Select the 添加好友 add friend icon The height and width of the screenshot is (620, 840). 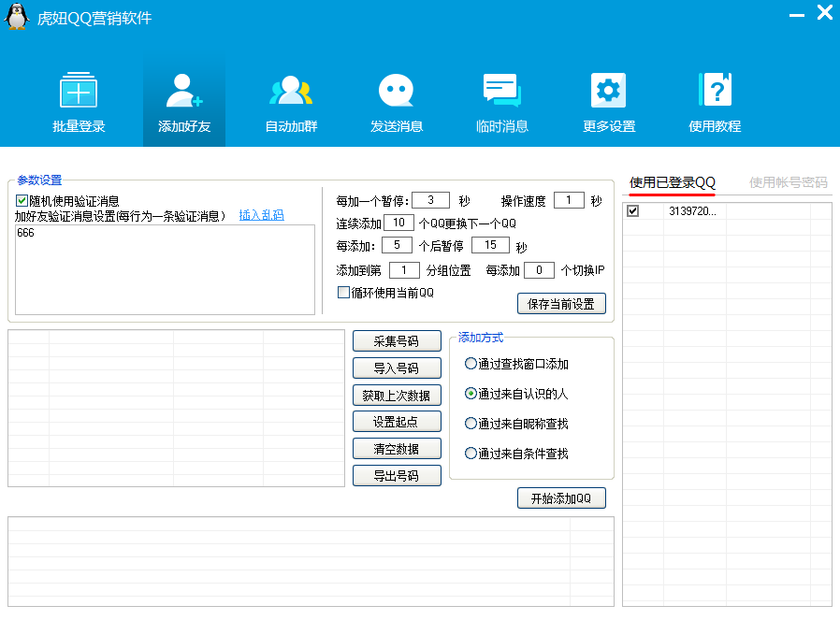click(183, 102)
